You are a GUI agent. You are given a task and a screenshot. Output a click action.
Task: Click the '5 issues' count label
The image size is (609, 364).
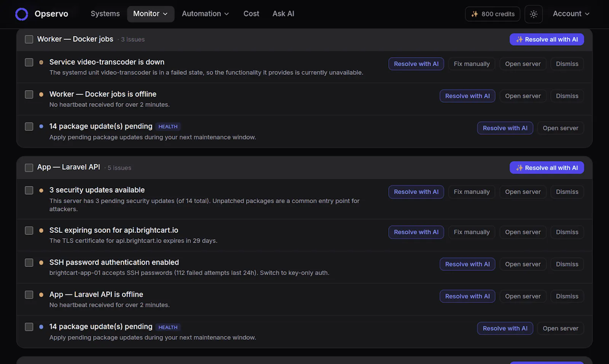(x=119, y=168)
